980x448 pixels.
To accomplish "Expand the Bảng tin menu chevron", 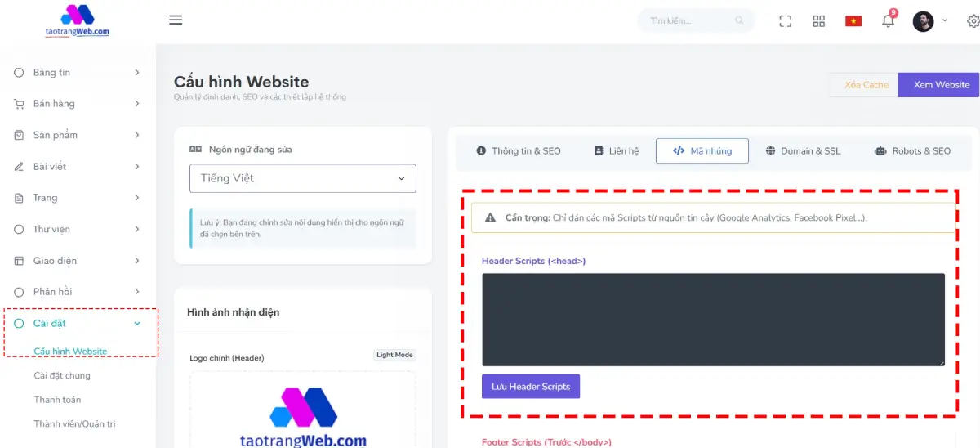I will pos(137,73).
